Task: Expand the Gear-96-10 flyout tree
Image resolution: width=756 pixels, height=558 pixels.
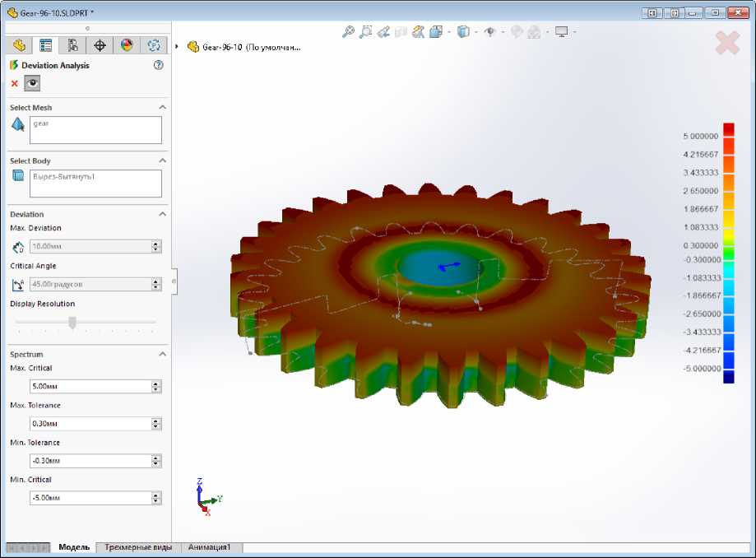Action: pyautogui.click(x=179, y=47)
